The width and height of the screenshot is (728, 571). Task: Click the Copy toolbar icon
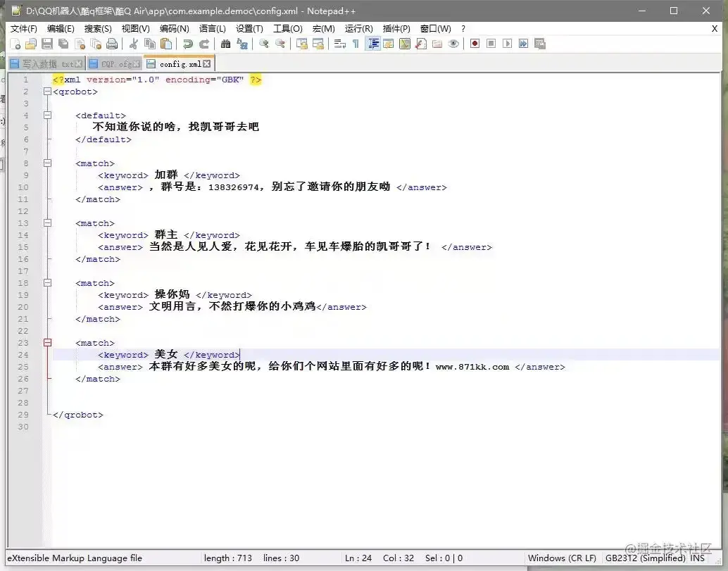pyautogui.click(x=150, y=44)
